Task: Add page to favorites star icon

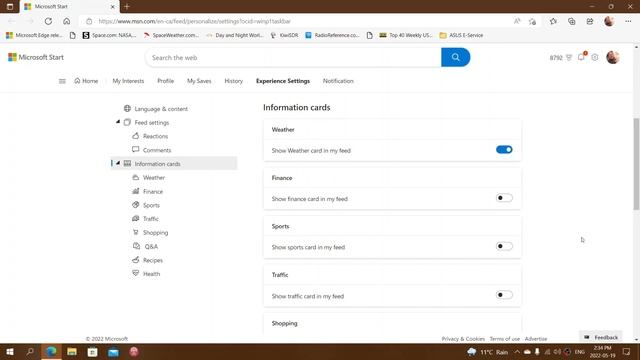Action: point(532,21)
